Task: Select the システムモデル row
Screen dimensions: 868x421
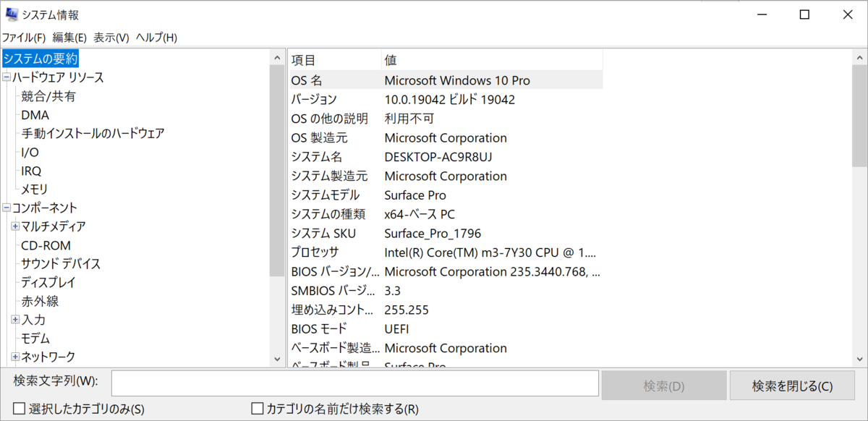Action: coord(445,195)
